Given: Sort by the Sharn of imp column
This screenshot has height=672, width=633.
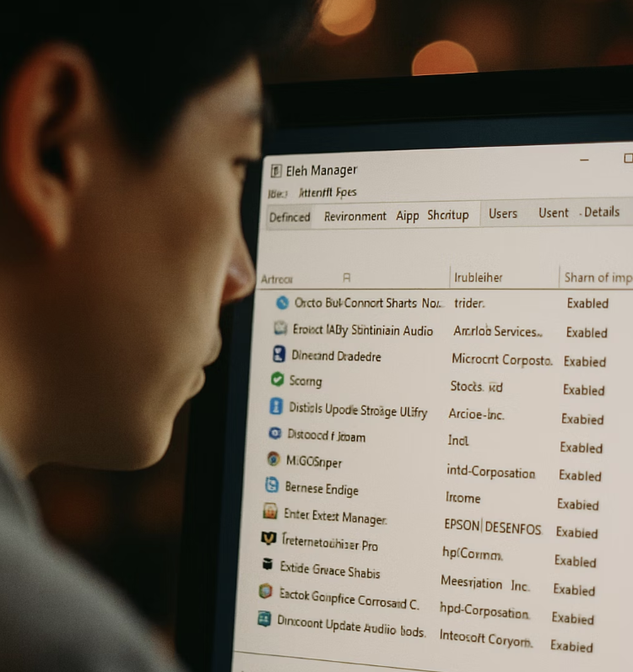Looking at the screenshot, I should pos(598,278).
